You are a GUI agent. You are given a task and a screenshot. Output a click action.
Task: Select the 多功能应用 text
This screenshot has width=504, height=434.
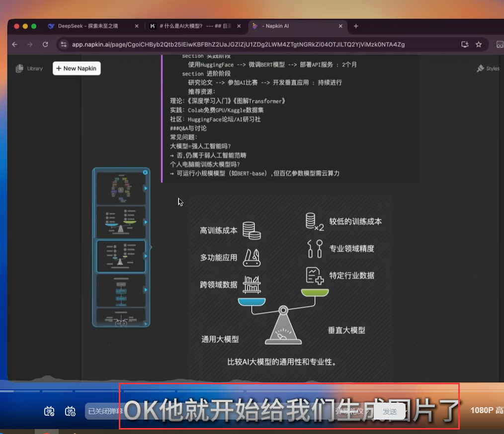point(219,258)
